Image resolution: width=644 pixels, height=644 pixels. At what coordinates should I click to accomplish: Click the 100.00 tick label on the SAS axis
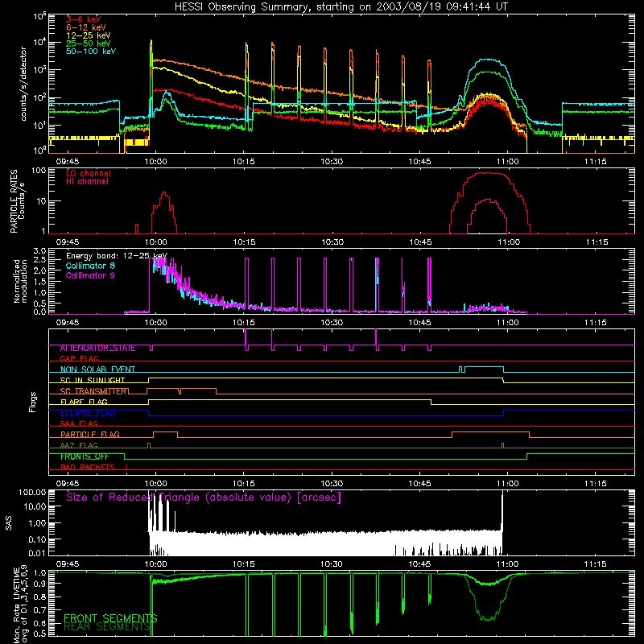pyautogui.click(x=32, y=493)
